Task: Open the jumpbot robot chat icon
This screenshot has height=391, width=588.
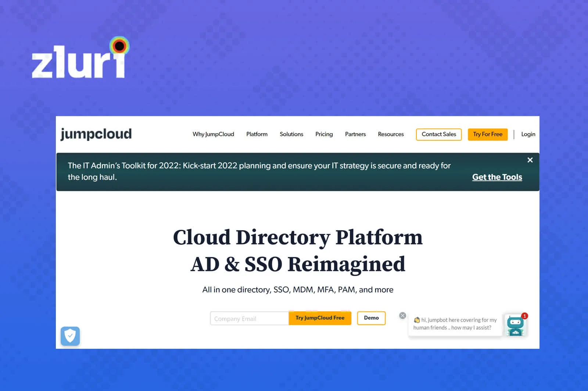Action: (x=515, y=325)
